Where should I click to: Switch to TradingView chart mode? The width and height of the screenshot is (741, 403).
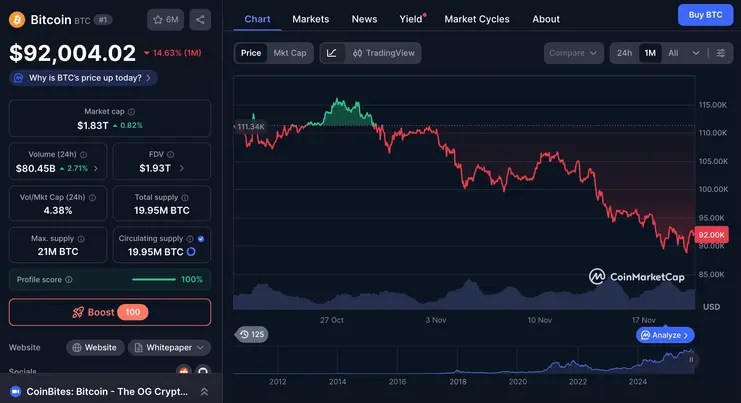coord(383,53)
